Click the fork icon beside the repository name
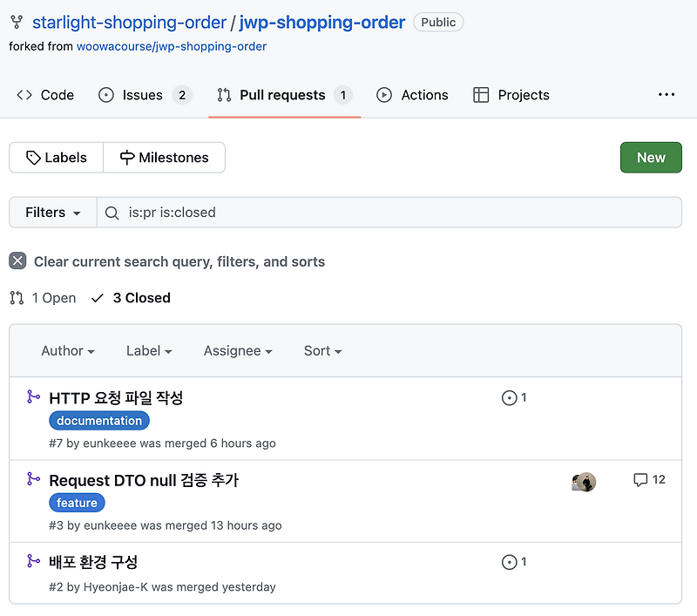 tap(17, 22)
